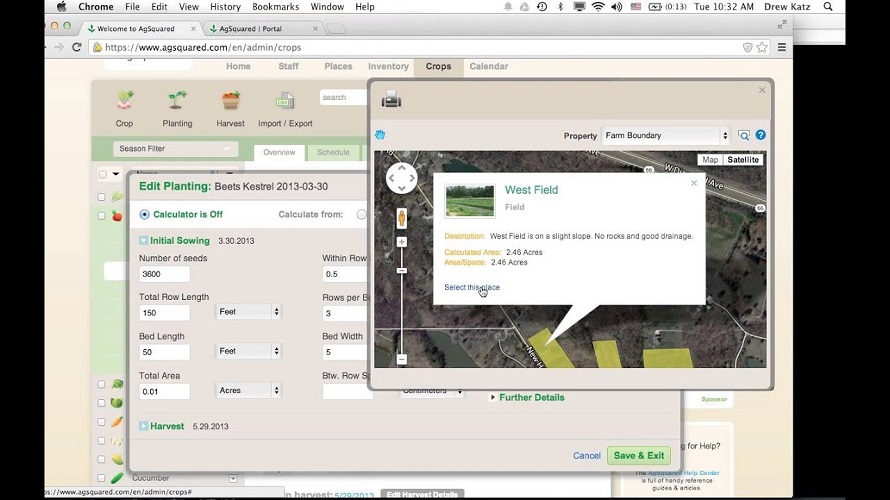Change Total Row Length unit dropdown
This screenshot has height=500, width=890.
(248, 312)
